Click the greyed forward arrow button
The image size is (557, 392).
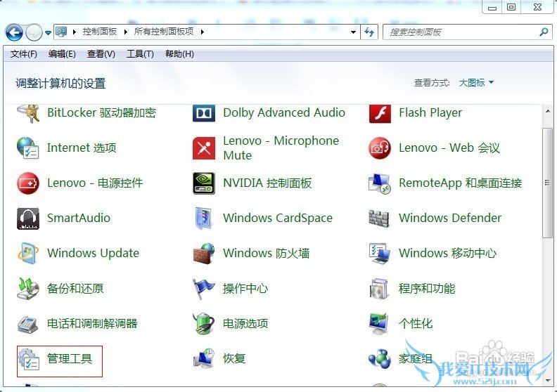(x=34, y=32)
